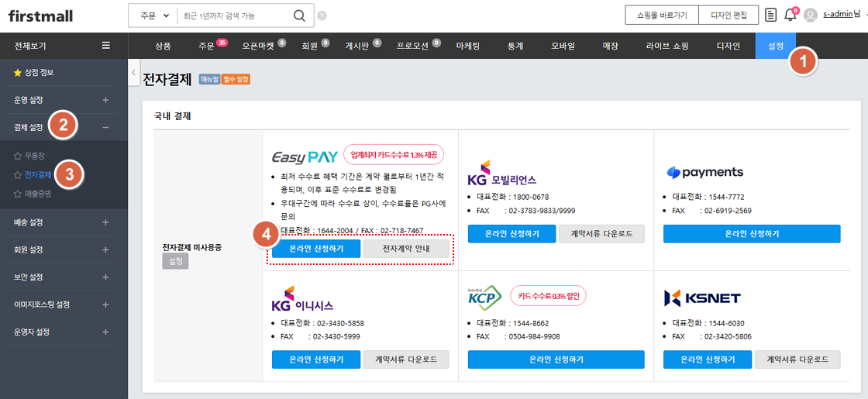Screen dimensions: 868x399
Task: Star the 전자결제 menu item
Action: 17,175
